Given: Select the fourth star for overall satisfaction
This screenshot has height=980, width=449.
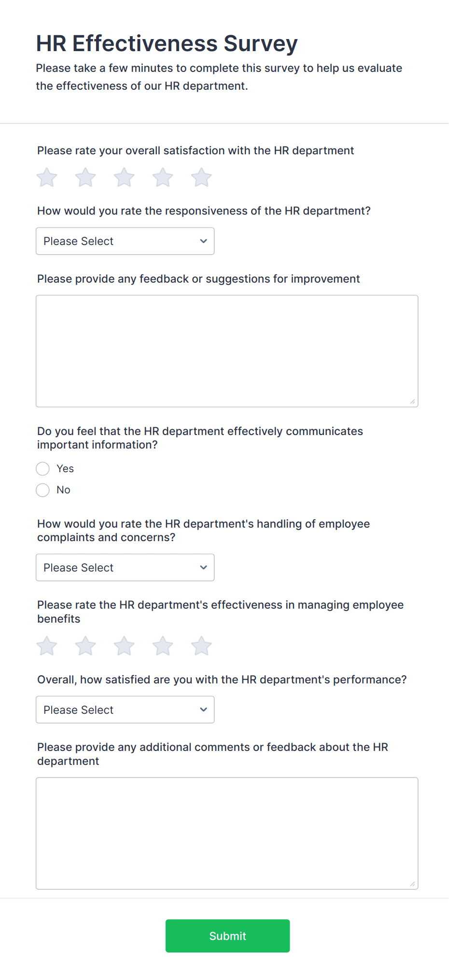Looking at the screenshot, I should coord(162,177).
